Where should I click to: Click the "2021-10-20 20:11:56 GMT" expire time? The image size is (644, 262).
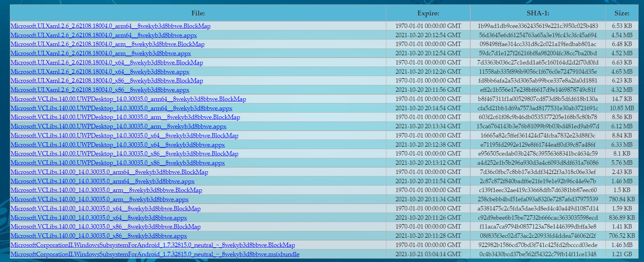428,90
